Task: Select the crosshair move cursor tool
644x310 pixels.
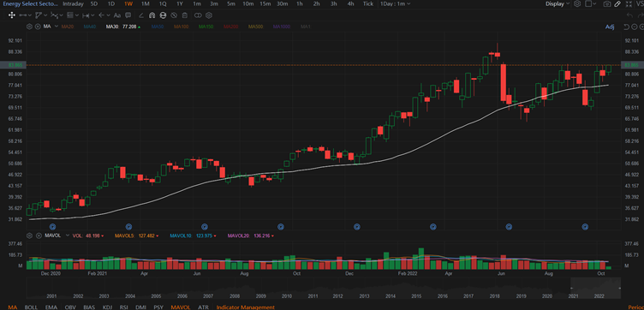Action: (x=11, y=15)
